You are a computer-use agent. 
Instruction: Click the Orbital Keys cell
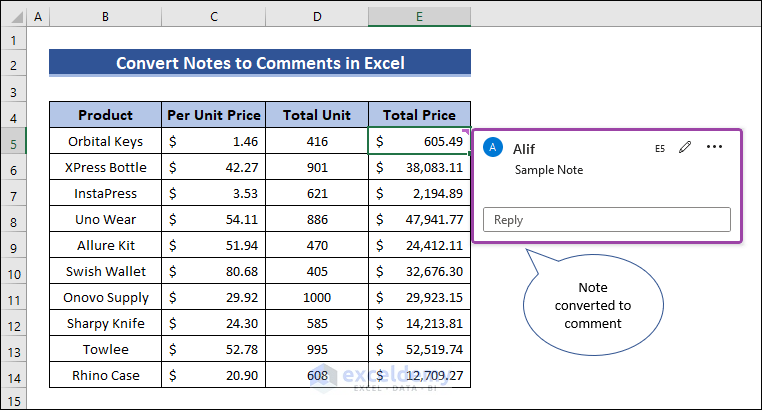(105, 141)
